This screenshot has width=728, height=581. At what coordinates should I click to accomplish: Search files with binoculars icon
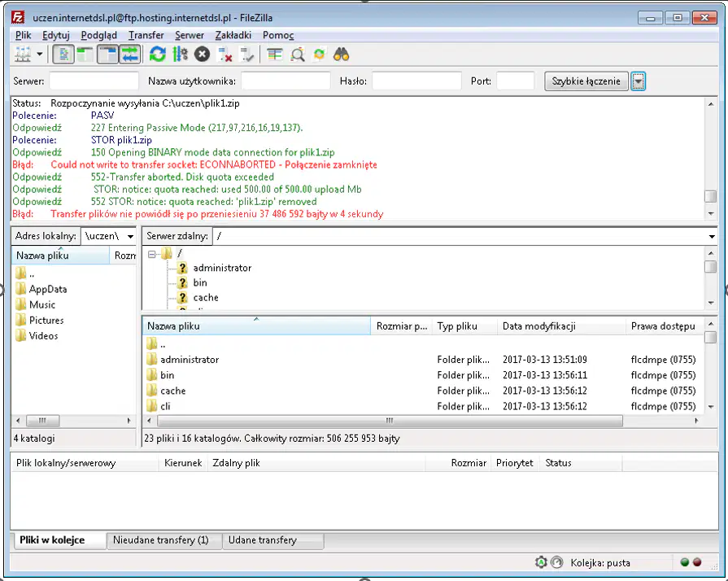(x=342, y=55)
